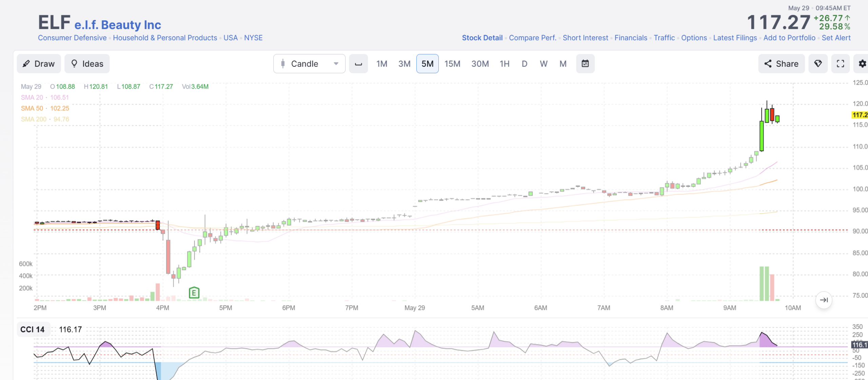Screen dimensions: 868x380
Task: Open the Draw tool
Action: [39, 64]
